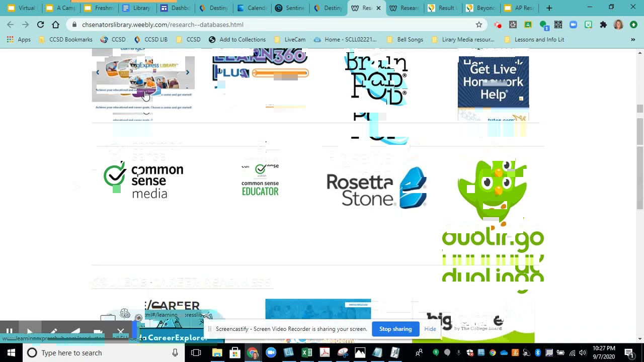
Task: Open the CCSD Bookmarks folder
Action: coord(65,39)
